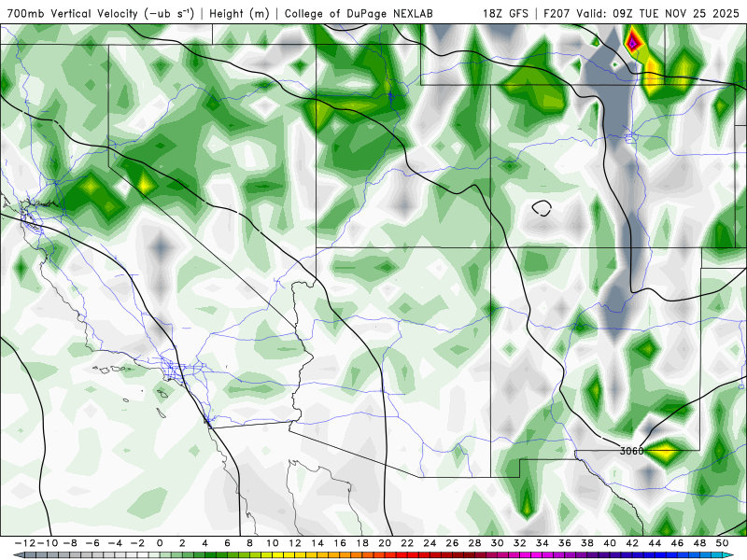Click the "44" value on the color scale

655,543
